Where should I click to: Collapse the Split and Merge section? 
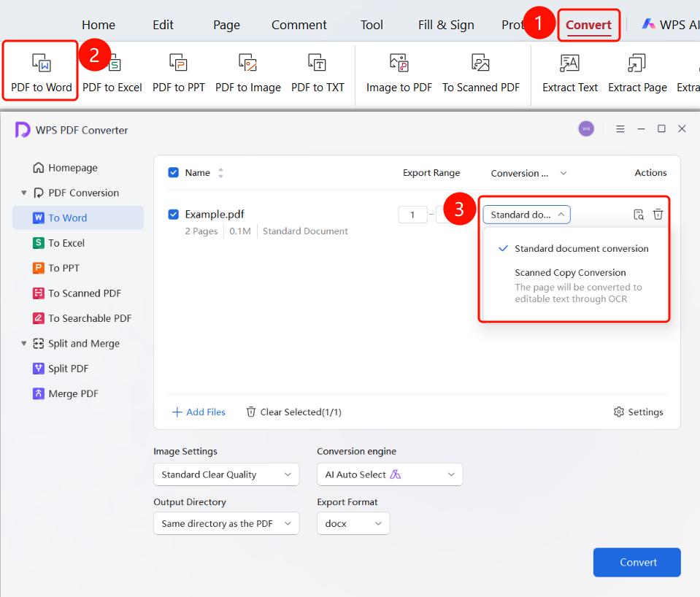coord(24,343)
